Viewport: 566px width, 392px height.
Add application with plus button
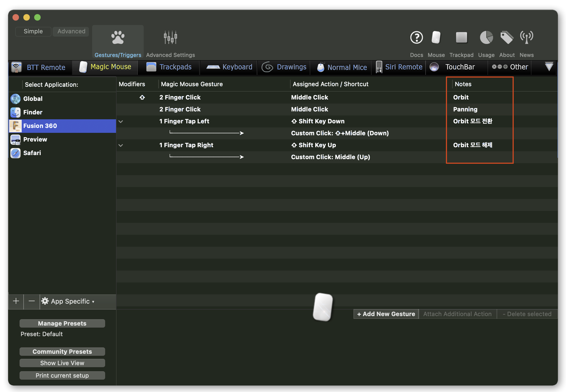16,301
